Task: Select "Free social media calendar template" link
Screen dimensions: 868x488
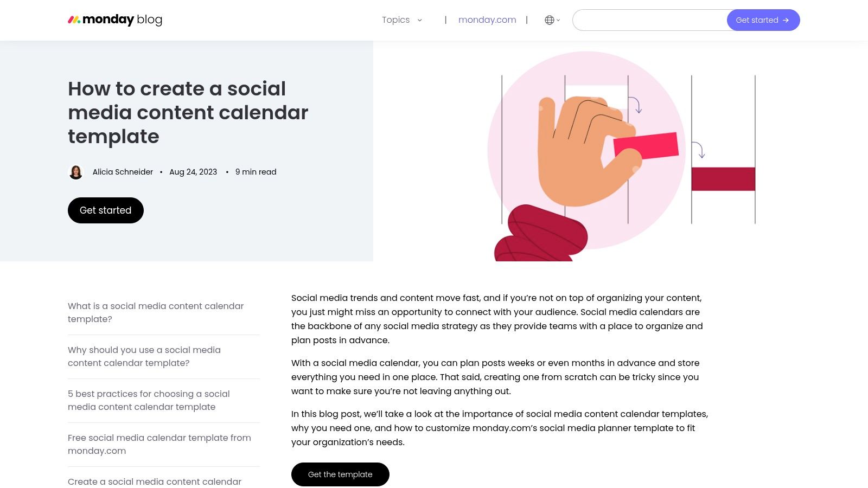Action: (x=159, y=444)
